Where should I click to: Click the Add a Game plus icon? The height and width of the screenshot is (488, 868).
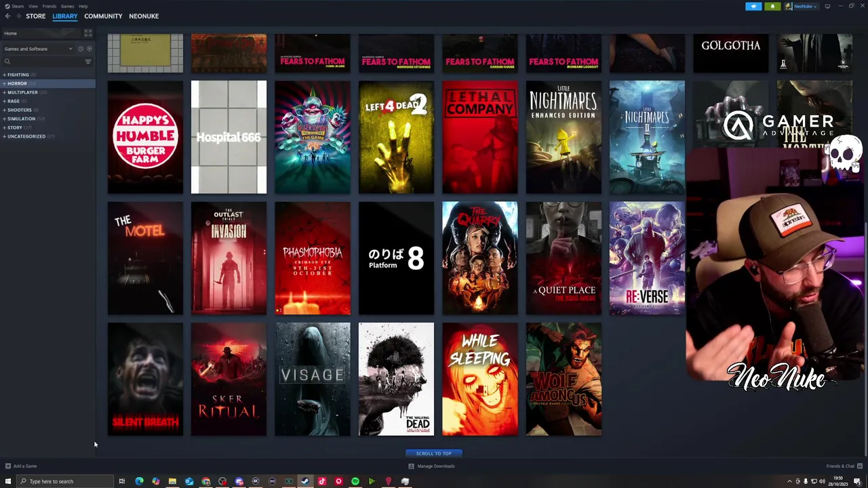8,466
